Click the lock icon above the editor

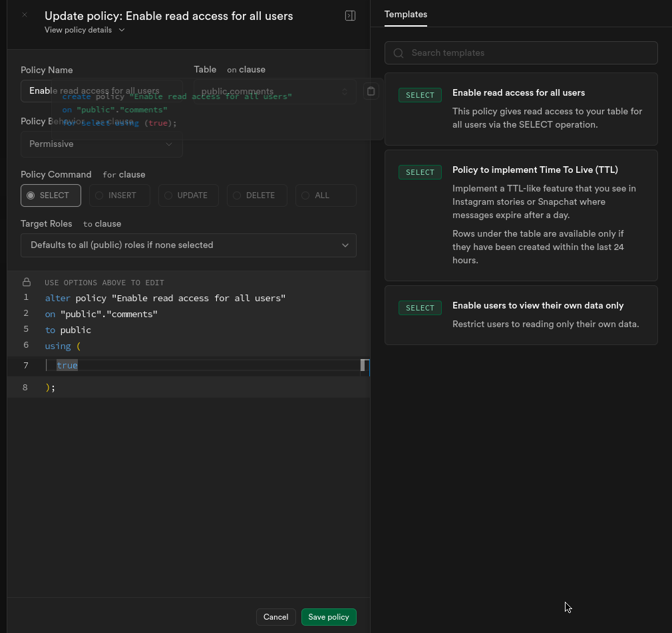click(x=27, y=282)
